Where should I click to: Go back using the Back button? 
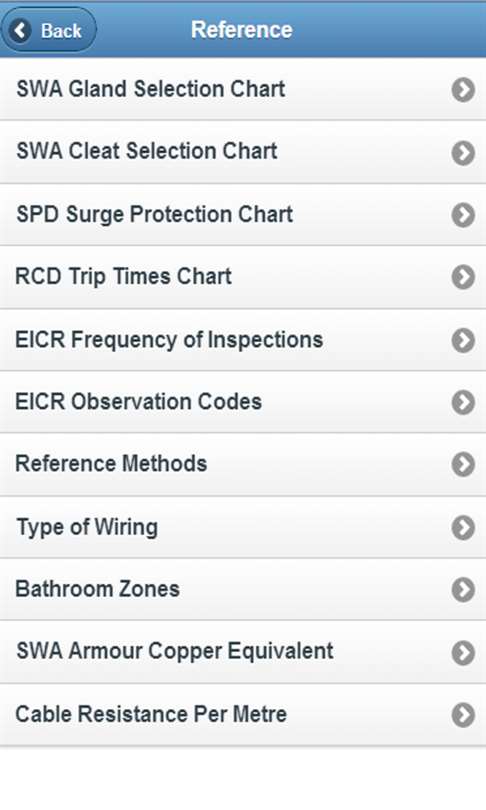click(x=49, y=30)
